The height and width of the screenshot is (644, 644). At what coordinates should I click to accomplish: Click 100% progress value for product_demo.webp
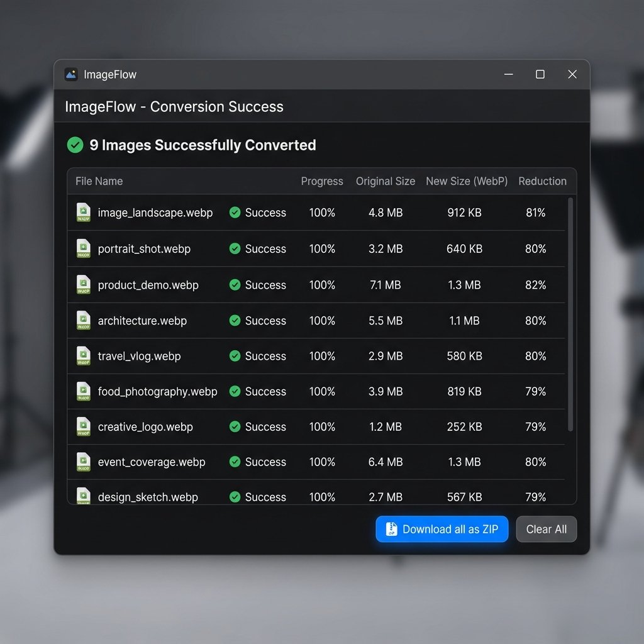(322, 285)
